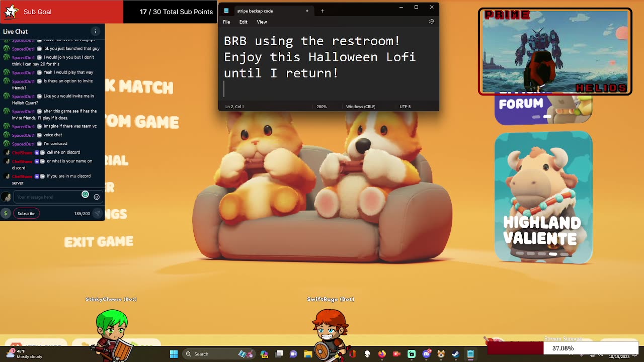Screen dimensions: 644x362
Task: Click the Prime Helios webcam overlay
Action: pyautogui.click(x=555, y=51)
